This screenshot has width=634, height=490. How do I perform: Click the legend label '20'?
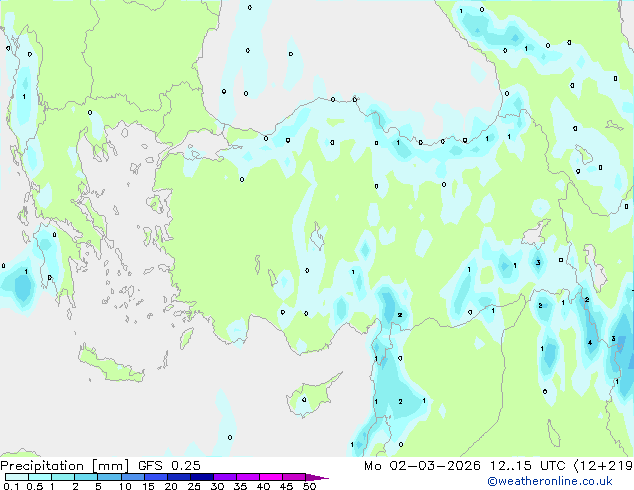pyautogui.click(x=171, y=486)
